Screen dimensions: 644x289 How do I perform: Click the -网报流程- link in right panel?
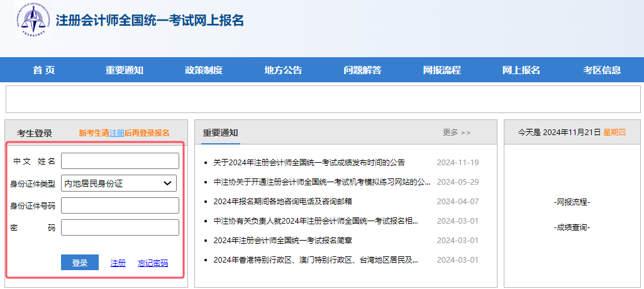coord(572,202)
